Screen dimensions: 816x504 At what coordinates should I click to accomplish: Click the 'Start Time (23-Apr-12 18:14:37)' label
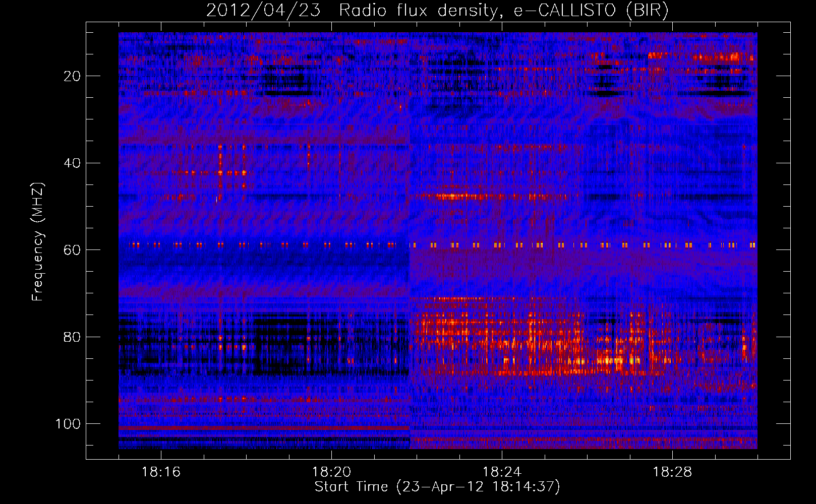(x=437, y=487)
